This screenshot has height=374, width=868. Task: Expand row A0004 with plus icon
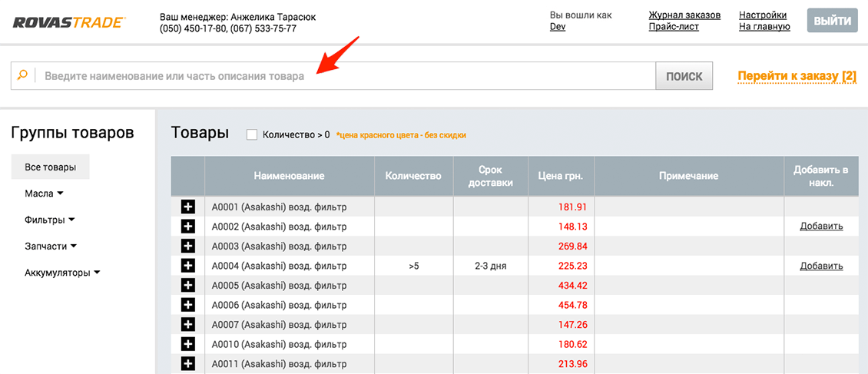coord(188,266)
